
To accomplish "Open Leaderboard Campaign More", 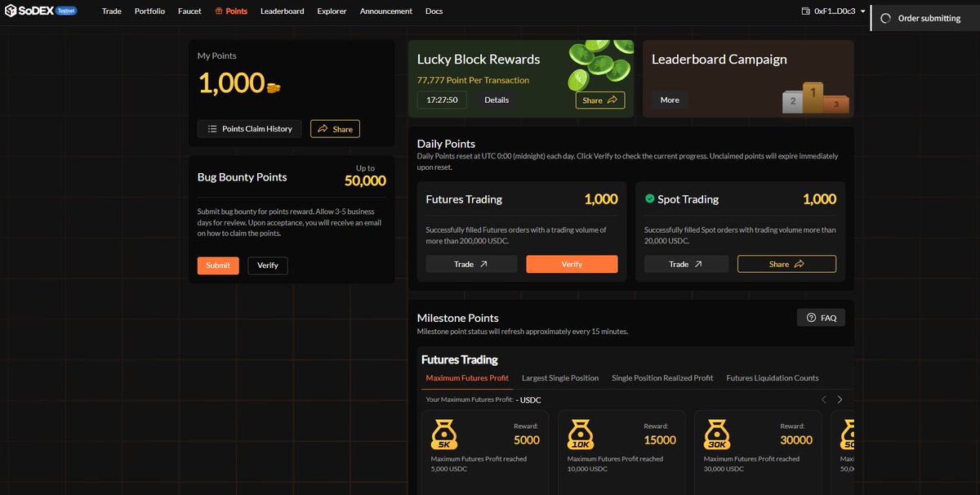I will tap(670, 100).
